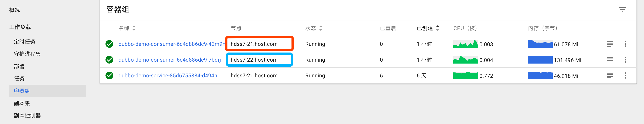View logs for dubbo-demo-consumer-6c4d886dc9-42m9n pod

(x=610, y=44)
